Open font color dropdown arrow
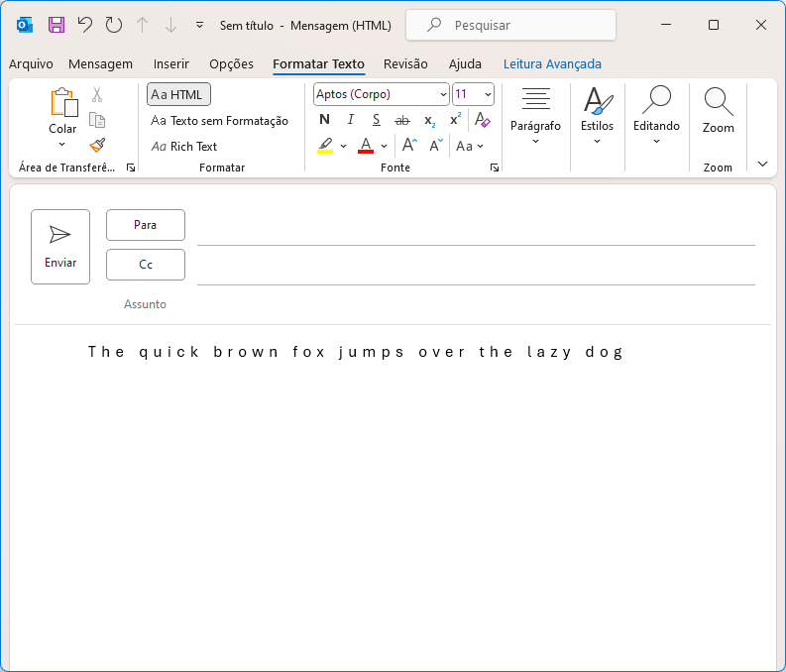786x672 pixels. [384, 146]
